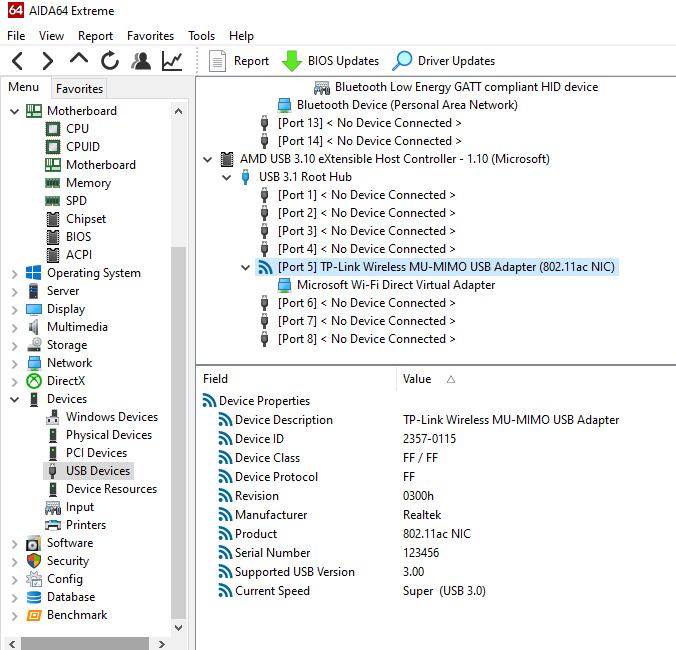Select the Serial Number value 123456
The image size is (676, 650).
coord(421,553)
